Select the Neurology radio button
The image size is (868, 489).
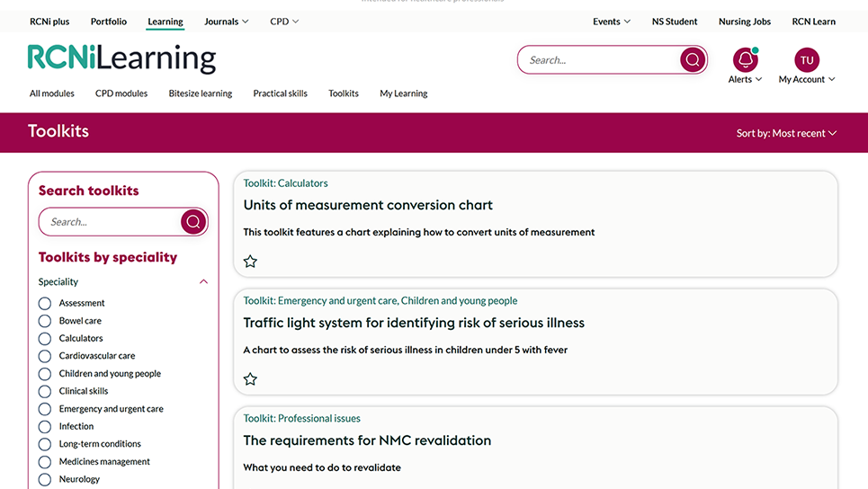[45, 479]
